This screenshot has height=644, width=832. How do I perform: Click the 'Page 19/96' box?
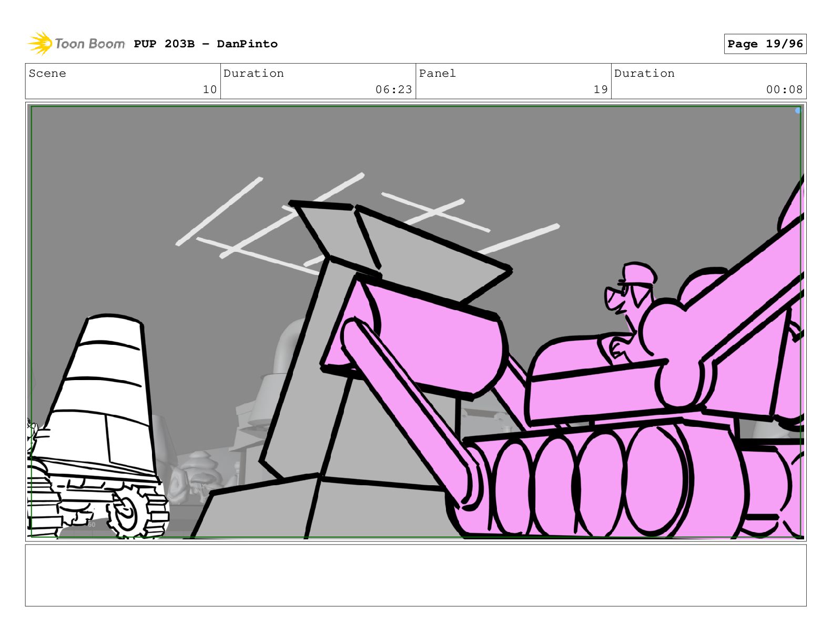coord(765,44)
